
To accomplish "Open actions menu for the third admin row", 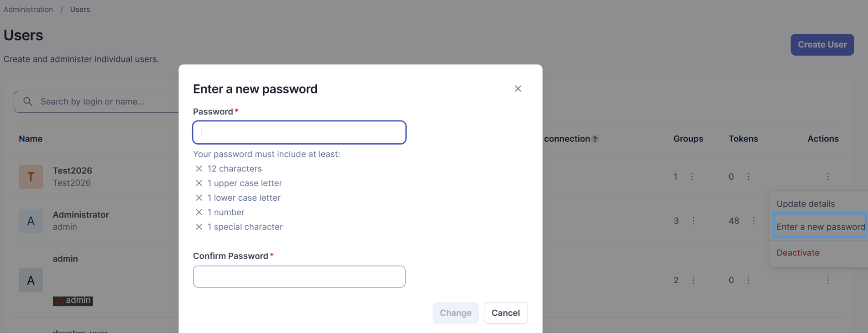I will [x=827, y=280].
